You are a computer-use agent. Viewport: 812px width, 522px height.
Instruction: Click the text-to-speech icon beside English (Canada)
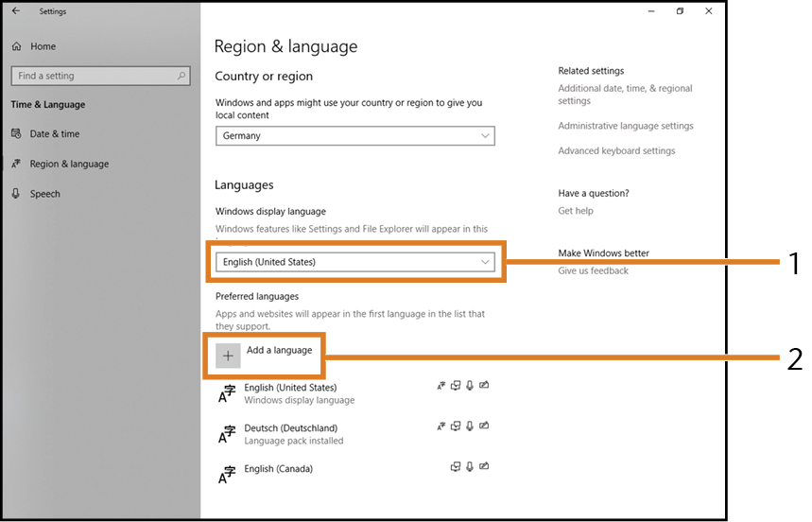point(456,466)
